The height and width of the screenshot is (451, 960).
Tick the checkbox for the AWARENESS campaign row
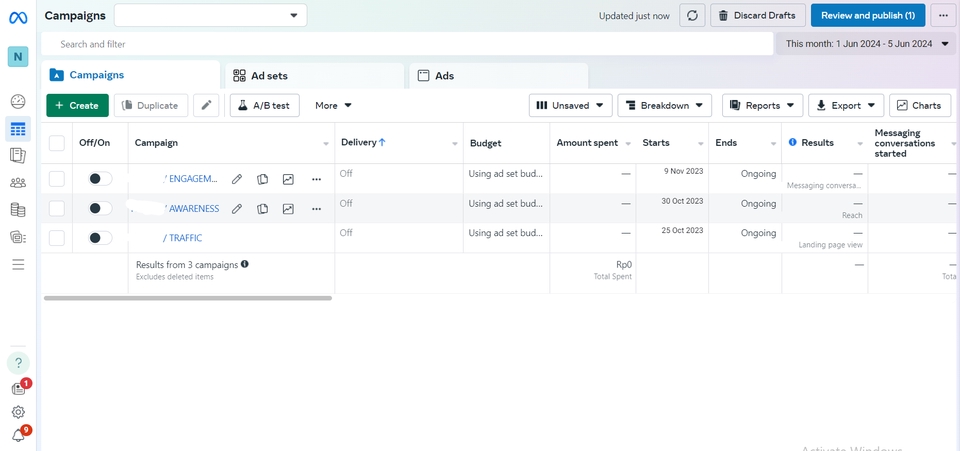57,208
